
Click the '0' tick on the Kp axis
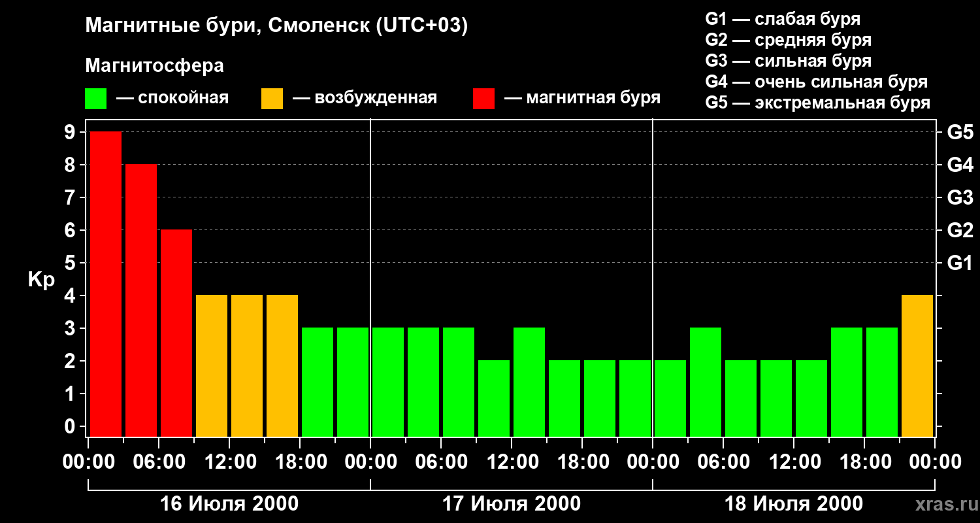[70, 426]
